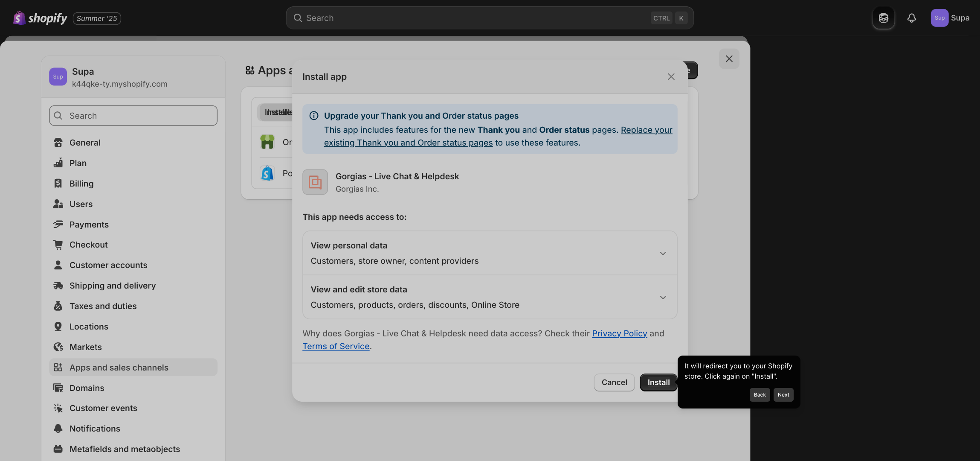Click the green Online Store app icon
The width and height of the screenshot is (980, 461).
tap(267, 142)
